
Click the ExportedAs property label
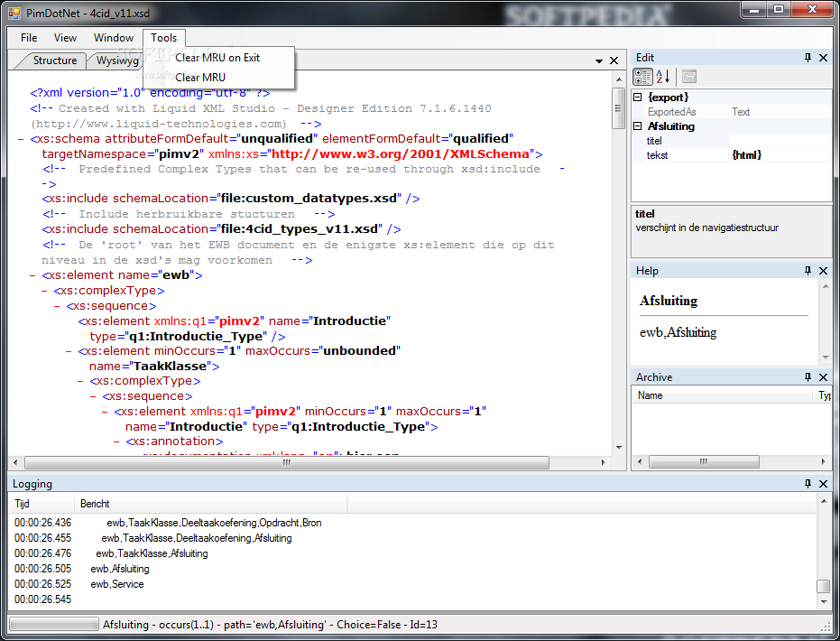coord(672,112)
